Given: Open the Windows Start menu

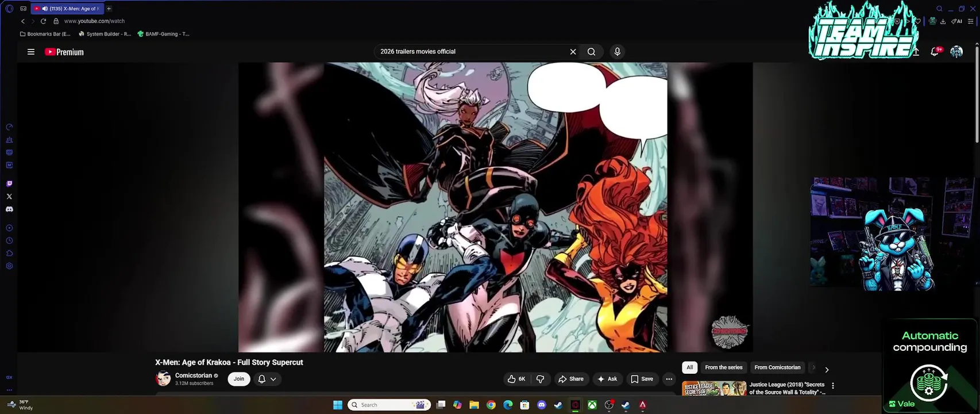Looking at the screenshot, I should [x=338, y=405].
